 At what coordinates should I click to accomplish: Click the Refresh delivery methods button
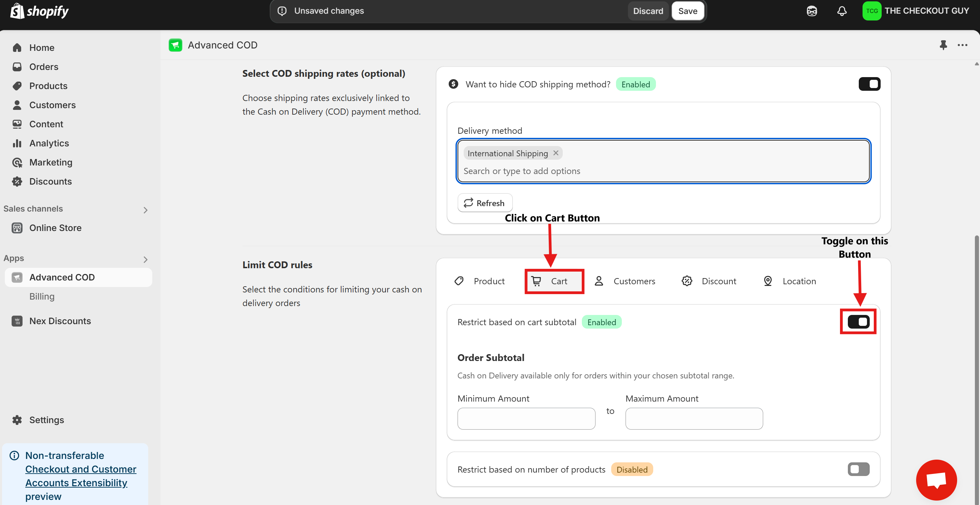[x=485, y=203]
